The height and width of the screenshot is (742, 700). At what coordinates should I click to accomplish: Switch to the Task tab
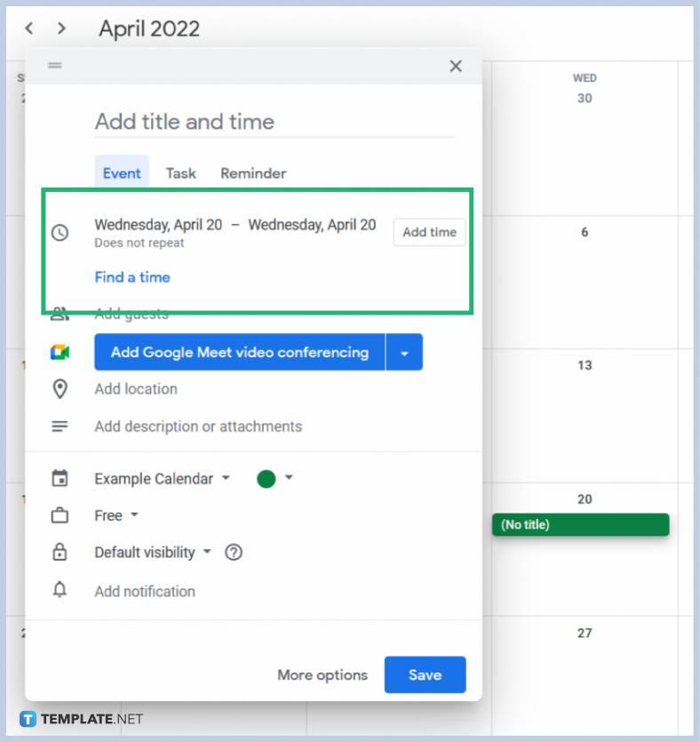coord(180,173)
